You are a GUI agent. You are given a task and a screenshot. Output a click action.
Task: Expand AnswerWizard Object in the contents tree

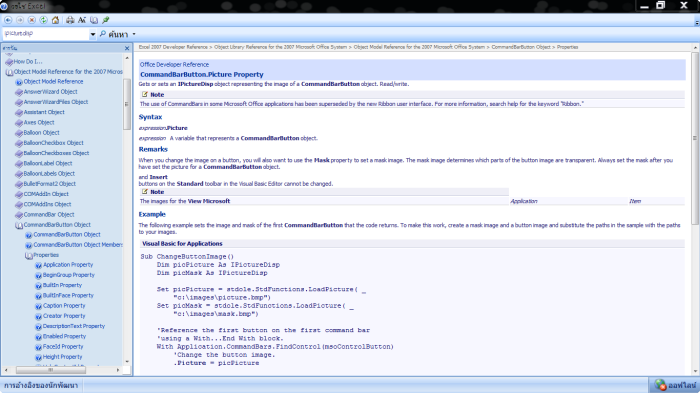pyautogui.click(x=50, y=92)
